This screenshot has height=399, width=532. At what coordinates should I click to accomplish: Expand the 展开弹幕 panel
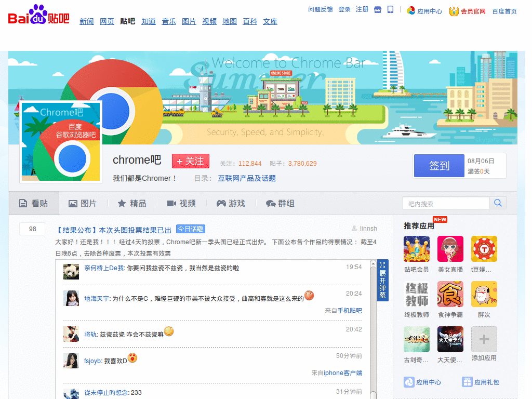click(x=383, y=280)
